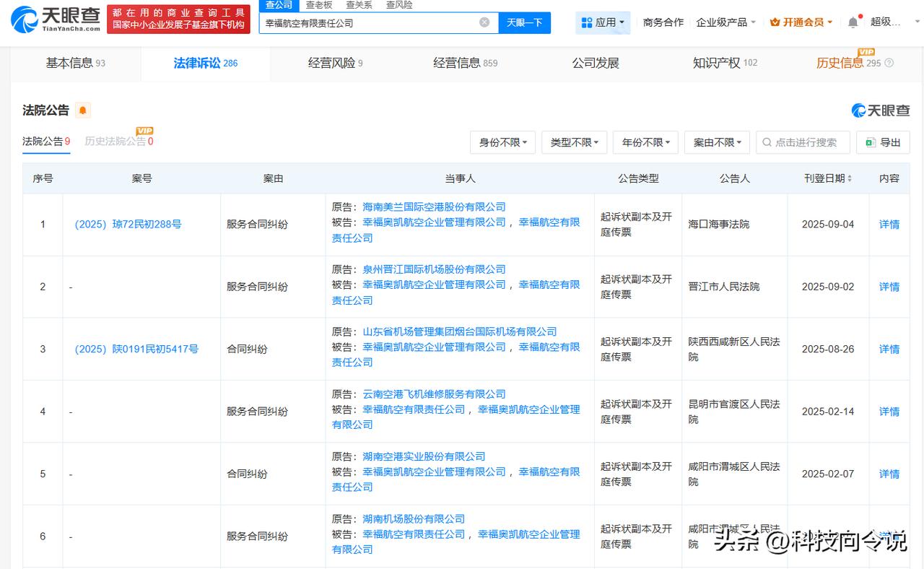Open 详情 for the 2025-08-26 notice
Screen dimensions: 924x569
coord(889,349)
